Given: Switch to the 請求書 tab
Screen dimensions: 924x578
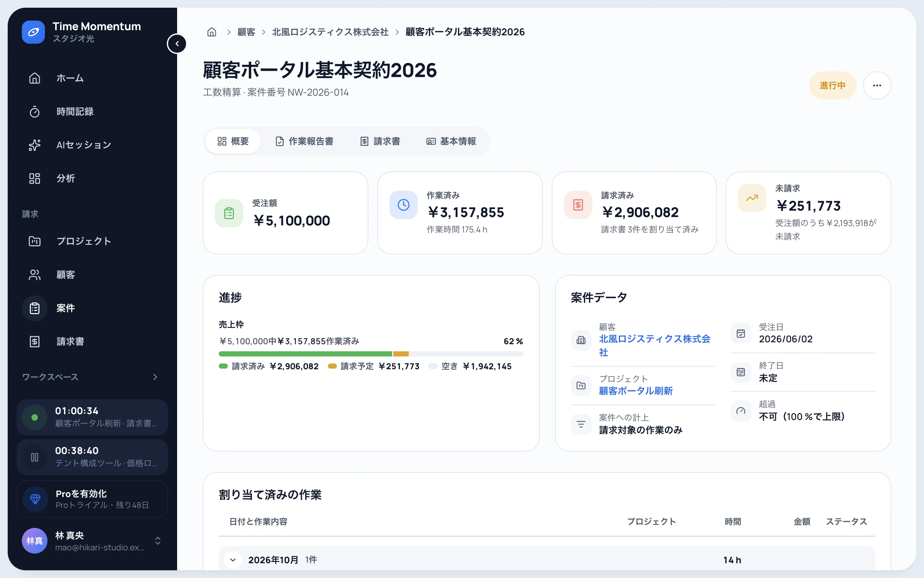Looking at the screenshot, I should [380, 141].
